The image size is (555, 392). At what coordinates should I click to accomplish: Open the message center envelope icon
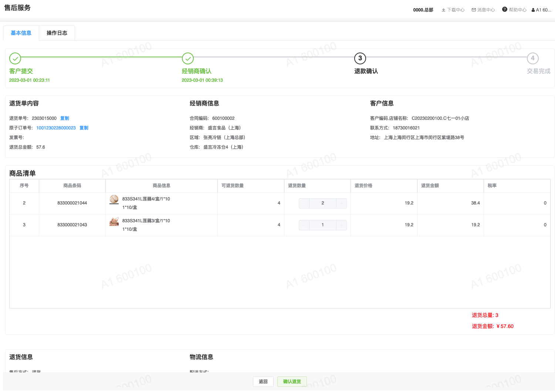click(474, 10)
